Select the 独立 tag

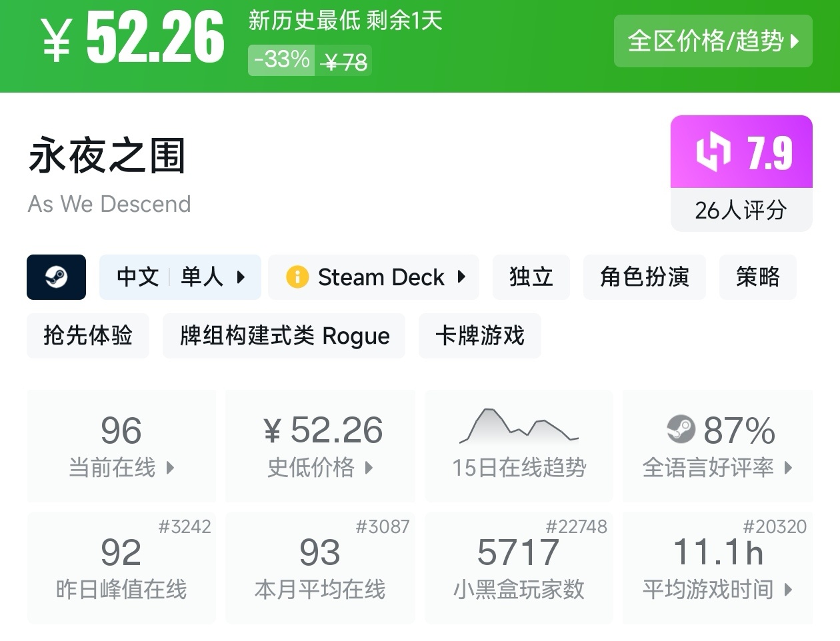[531, 277]
